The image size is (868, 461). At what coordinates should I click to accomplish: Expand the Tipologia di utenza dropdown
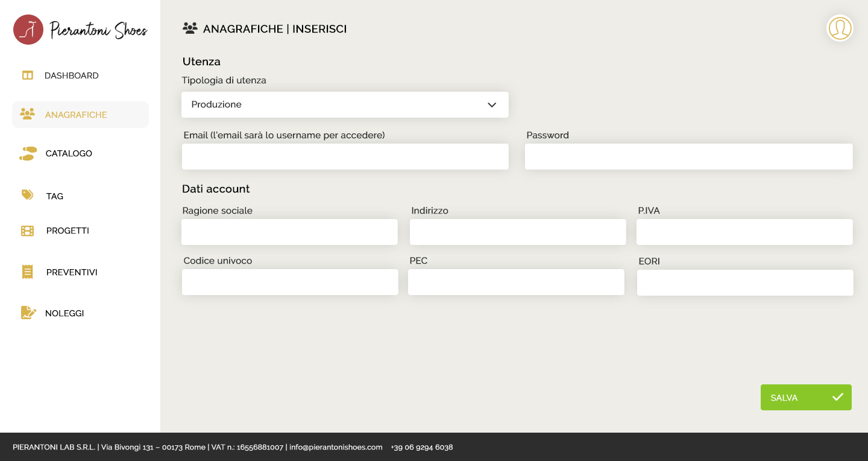pyautogui.click(x=344, y=104)
